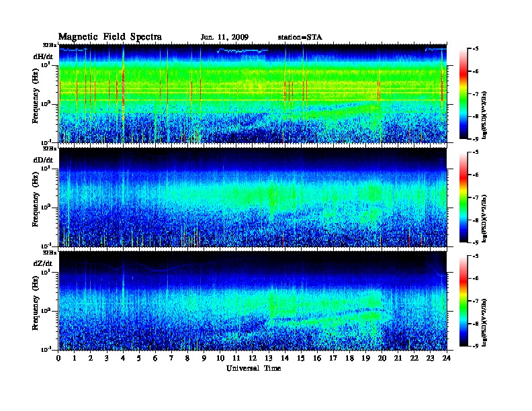Click the 10^0 frequency tick of the dD/dt panel

46,208
